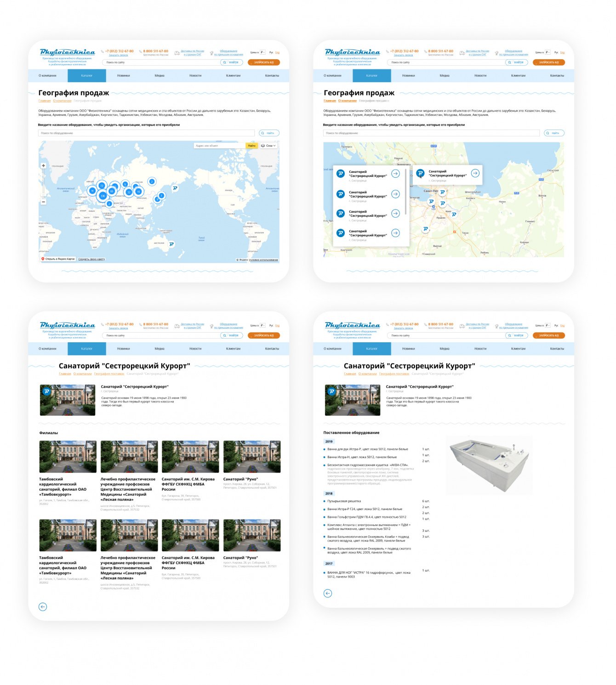Zoom in with the plus button on world map
Screen dimensions: 616x685
[x=44, y=166]
